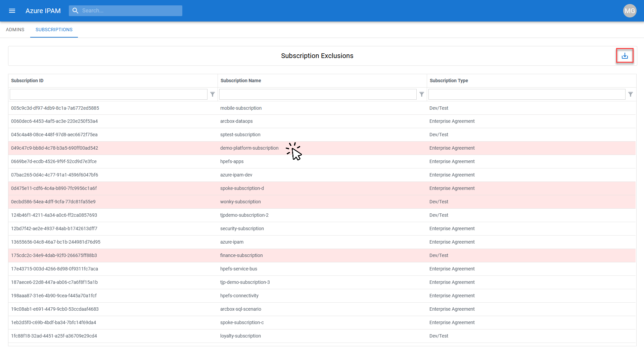Viewport: 644px width, 358px height.
Task: Click ID 005c9c3d-df97-4db9-8c1a-7a6772ed5885
Action: pos(55,108)
